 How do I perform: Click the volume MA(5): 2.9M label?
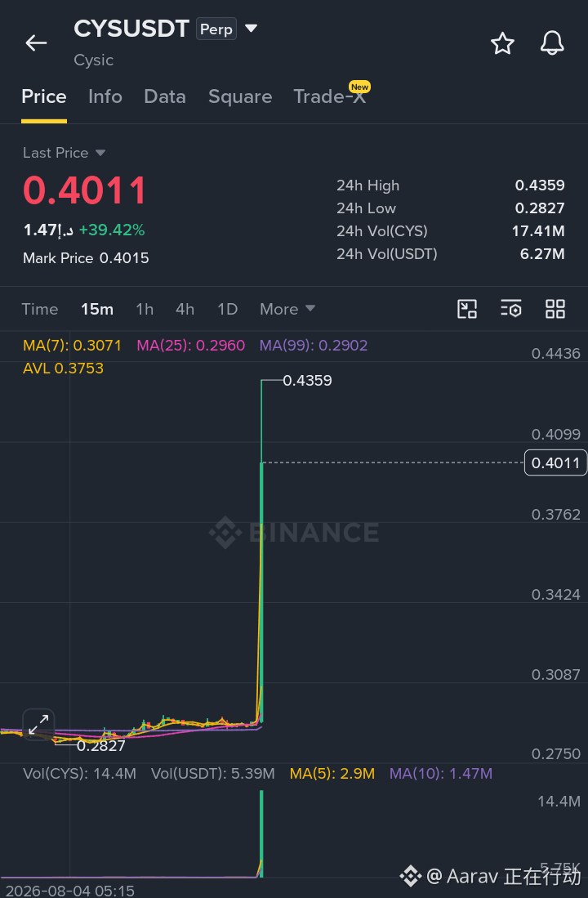[332, 774]
